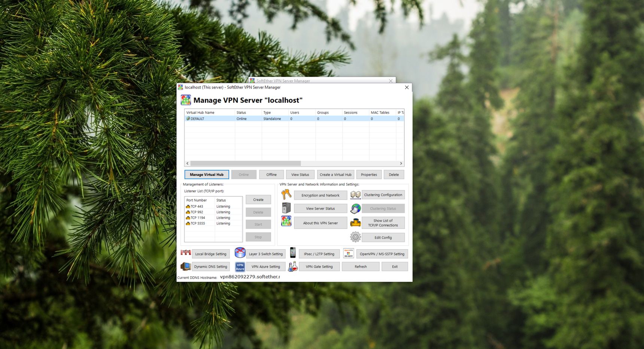
Task: Click the Refresh button
Action: tap(361, 267)
